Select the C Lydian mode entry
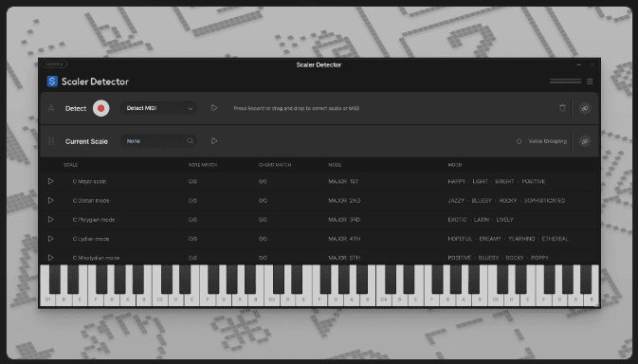 (x=91, y=239)
